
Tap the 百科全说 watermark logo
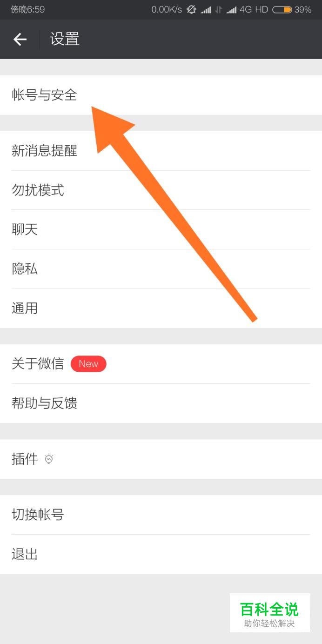pos(270,613)
